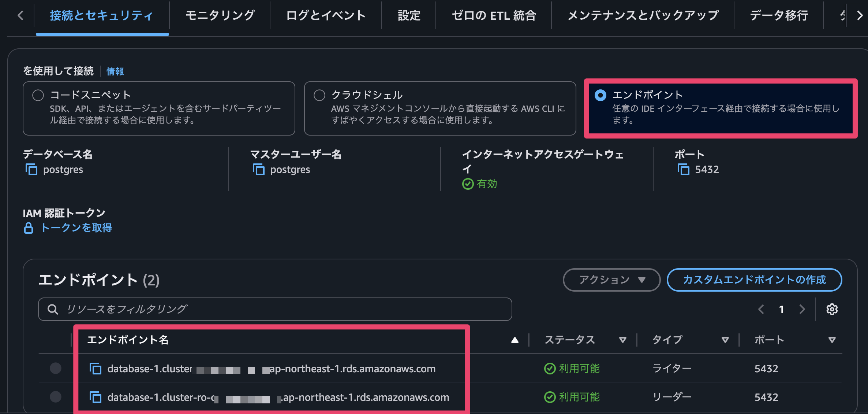The width and height of the screenshot is (868, 414).
Task: Click the left chevron in the tab bar
Action: click(21, 15)
